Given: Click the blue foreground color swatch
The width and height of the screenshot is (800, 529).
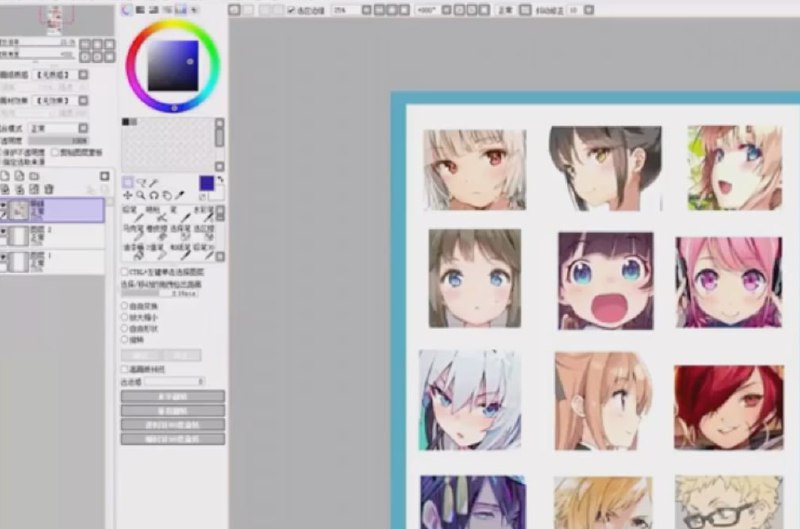Looking at the screenshot, I should (206, 183).
